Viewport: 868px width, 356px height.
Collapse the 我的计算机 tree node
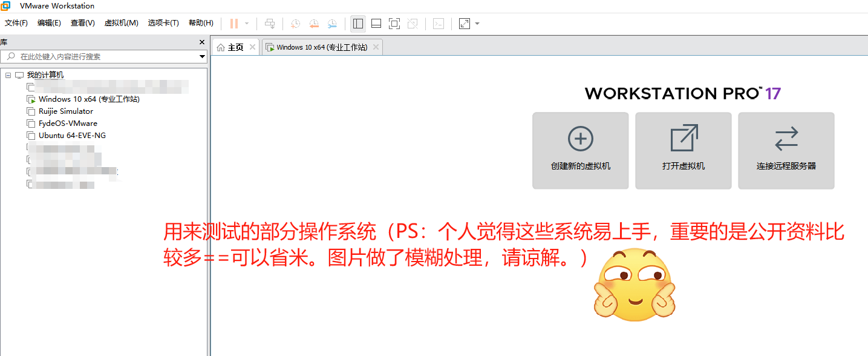pos(8,75)
